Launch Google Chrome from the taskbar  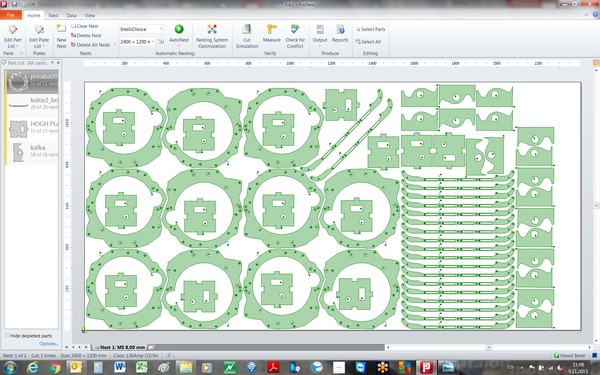(x=55, y=368)
